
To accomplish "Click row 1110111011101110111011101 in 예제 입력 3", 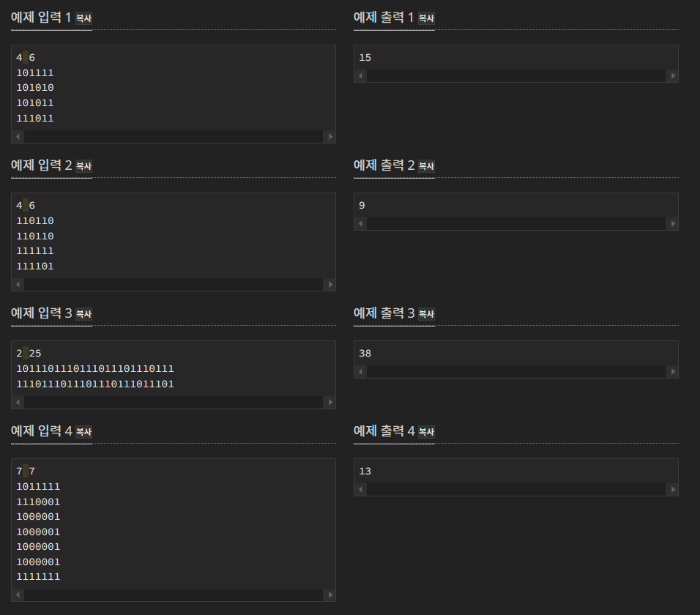I will (x=95, y=384).
